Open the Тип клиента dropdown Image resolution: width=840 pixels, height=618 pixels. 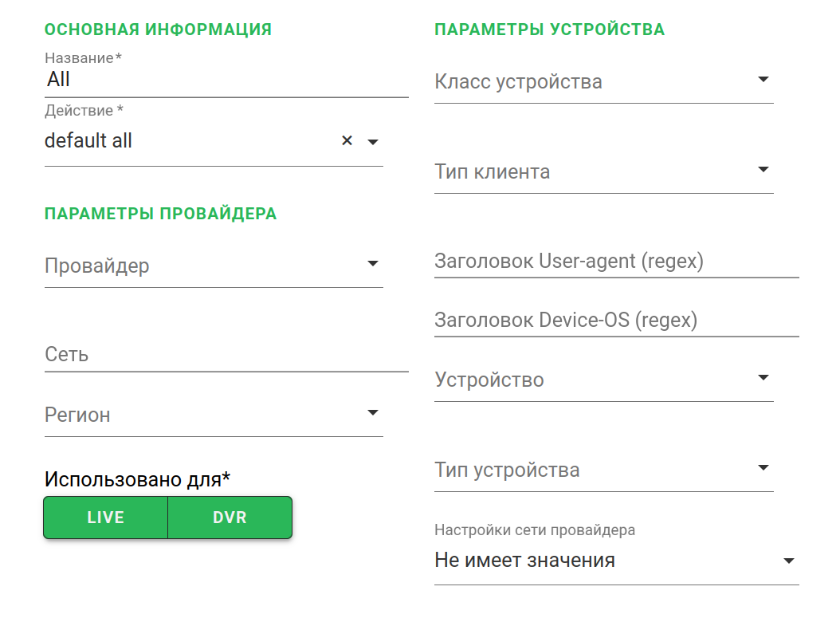pyautogui.click(x=763, y=170)
